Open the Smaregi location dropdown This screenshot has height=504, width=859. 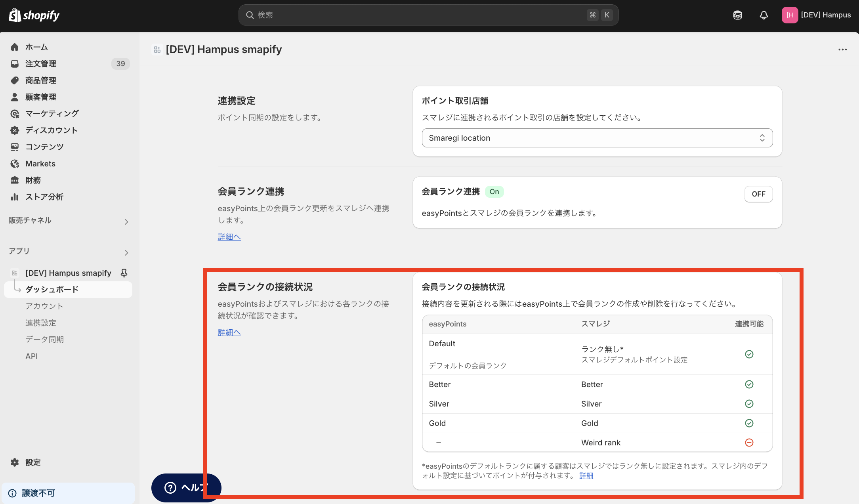tap(597, 138)
